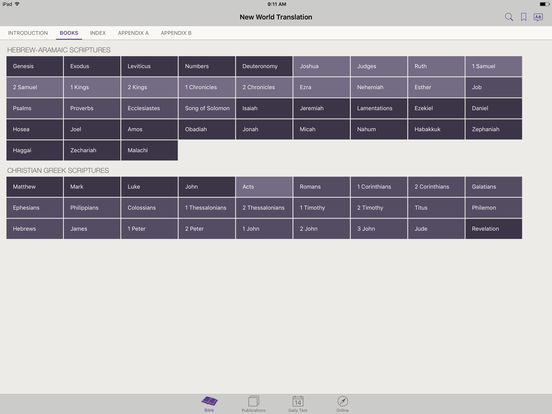This screenshot has height=414, width=552.
Task: Open the bookmarks icon
Action: (523, 17)
